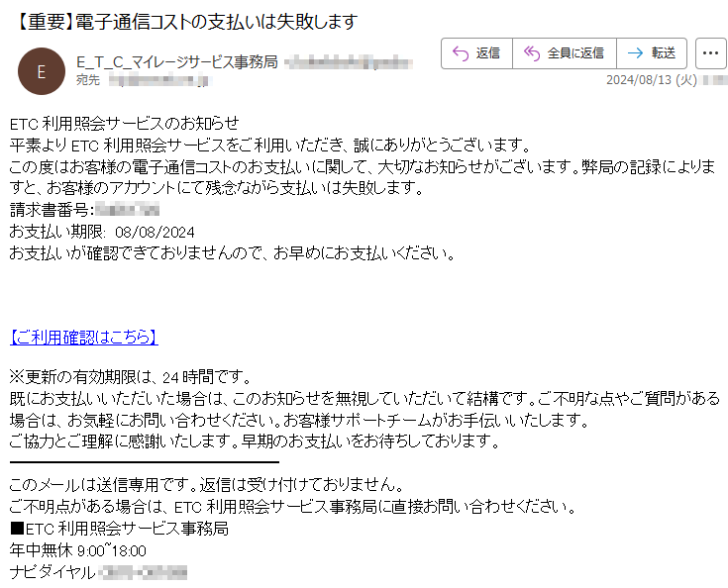
Task: Select sender name E_T_C_マイレージサービス事務局
Action: (x=177, y=61)
